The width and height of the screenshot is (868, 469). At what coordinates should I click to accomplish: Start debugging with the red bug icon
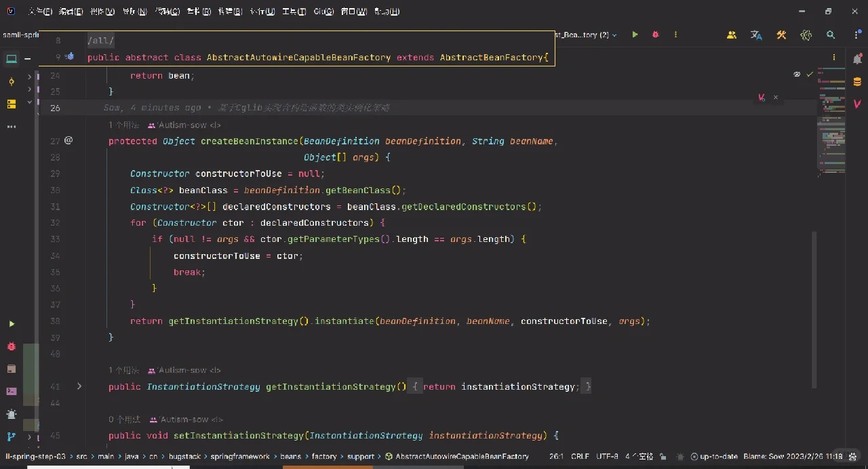point(655,35)
